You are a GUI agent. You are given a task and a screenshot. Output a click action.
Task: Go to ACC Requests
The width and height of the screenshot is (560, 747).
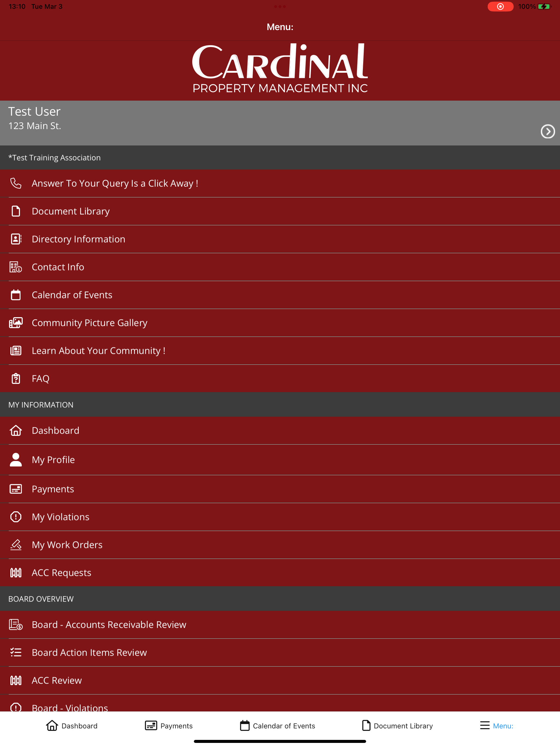coord(280,573)
